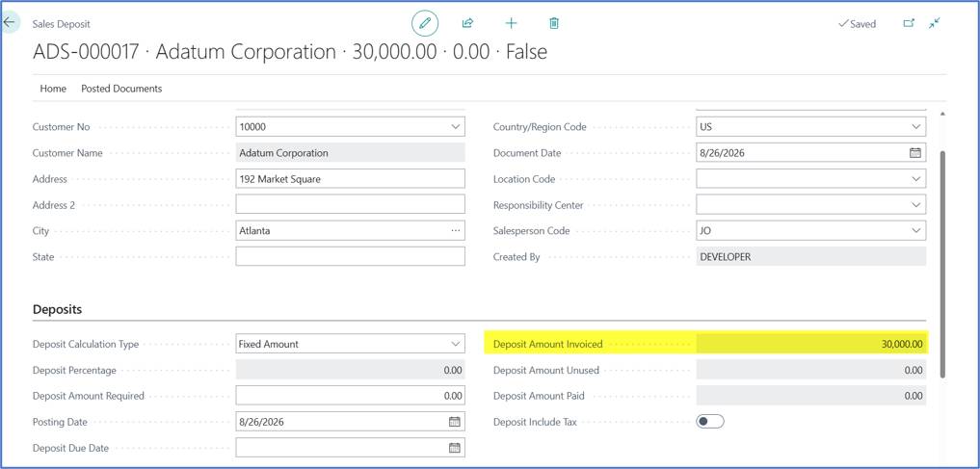Click the Saved status indicator
This screenshot has height=469, width=980.
coord(857,24)
